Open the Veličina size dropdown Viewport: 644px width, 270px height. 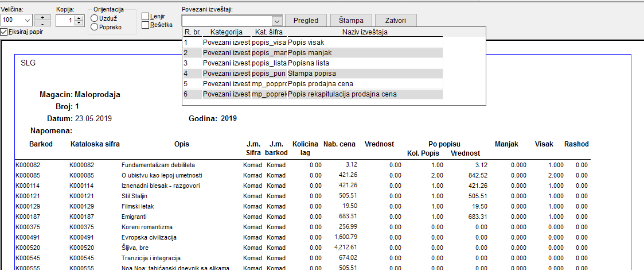pyautogui.click(x=27, y=20)
